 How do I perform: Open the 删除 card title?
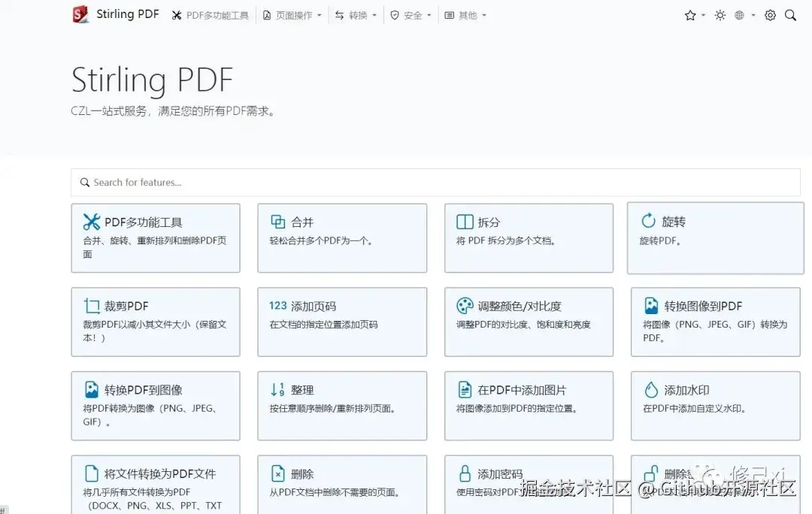pyautogui.click(x=302, y=474)
